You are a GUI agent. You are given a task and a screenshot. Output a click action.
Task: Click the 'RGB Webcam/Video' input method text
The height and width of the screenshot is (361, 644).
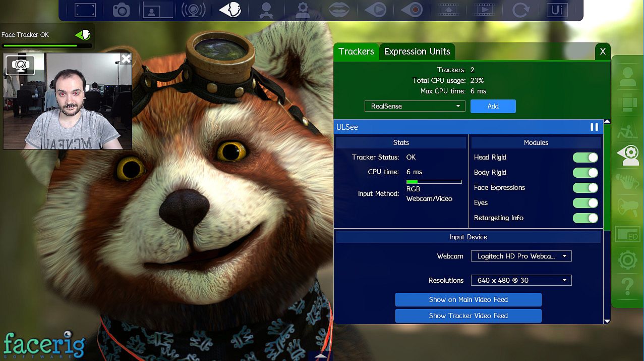(429, 194)
